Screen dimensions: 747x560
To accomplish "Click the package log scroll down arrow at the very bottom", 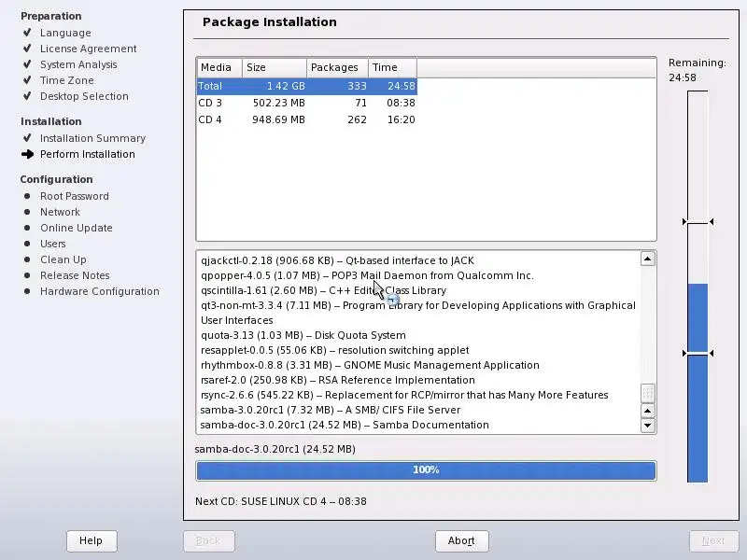I will 647,426.
